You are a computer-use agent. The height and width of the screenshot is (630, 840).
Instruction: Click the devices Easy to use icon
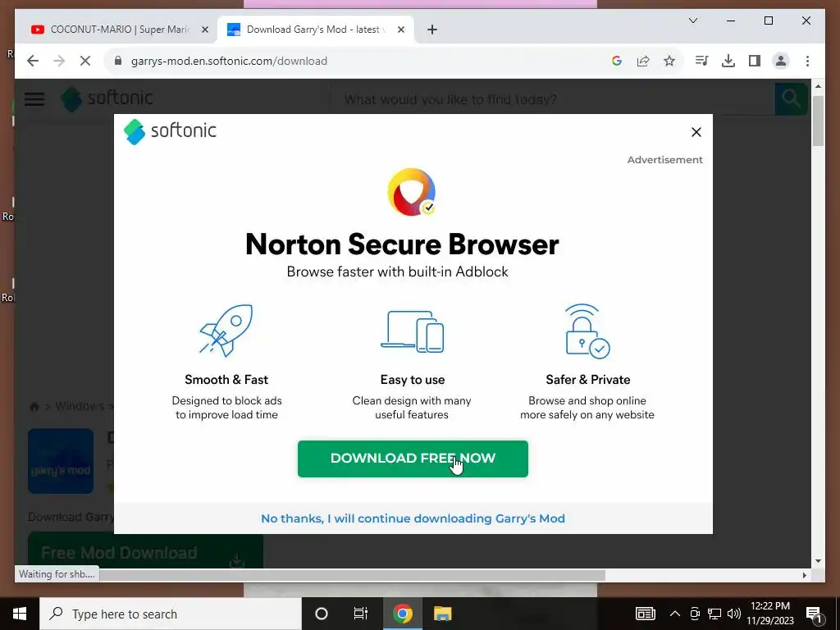[412, 331]
